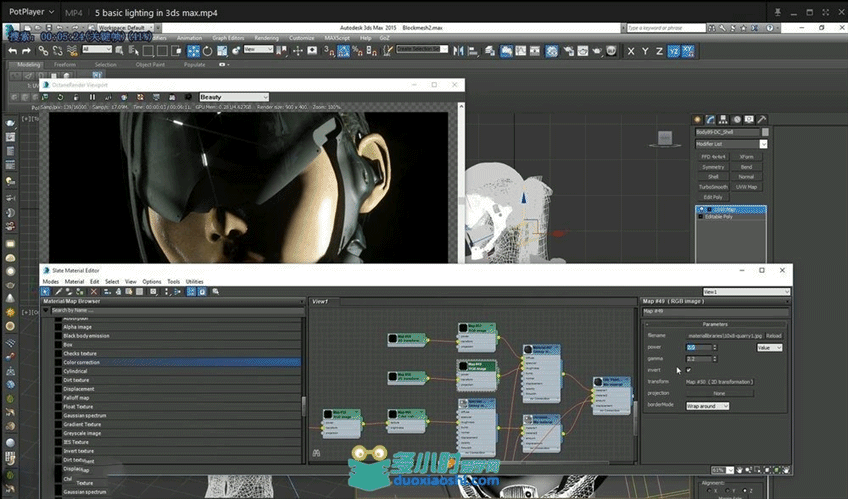Toggle Percent Snap in main toolbar

357,51
